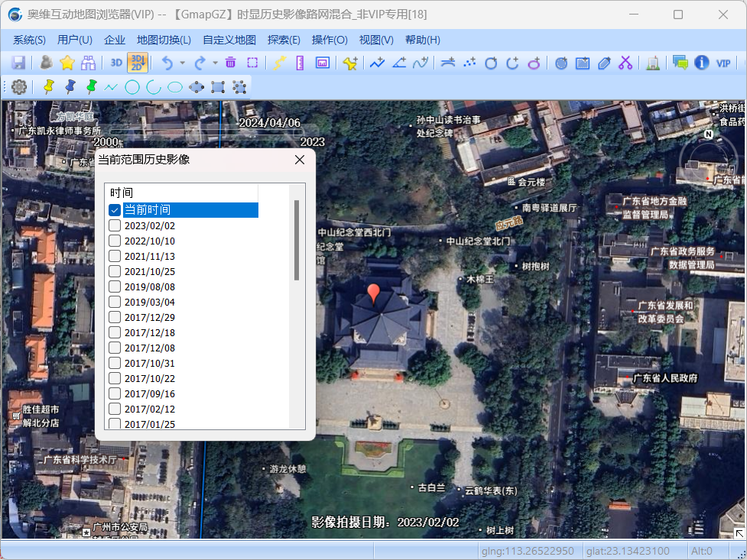This screenshot has height=560, width=747.
Task: Open the 自定义地图 menu
Action: pyautogui.click(x=229, y=40)
